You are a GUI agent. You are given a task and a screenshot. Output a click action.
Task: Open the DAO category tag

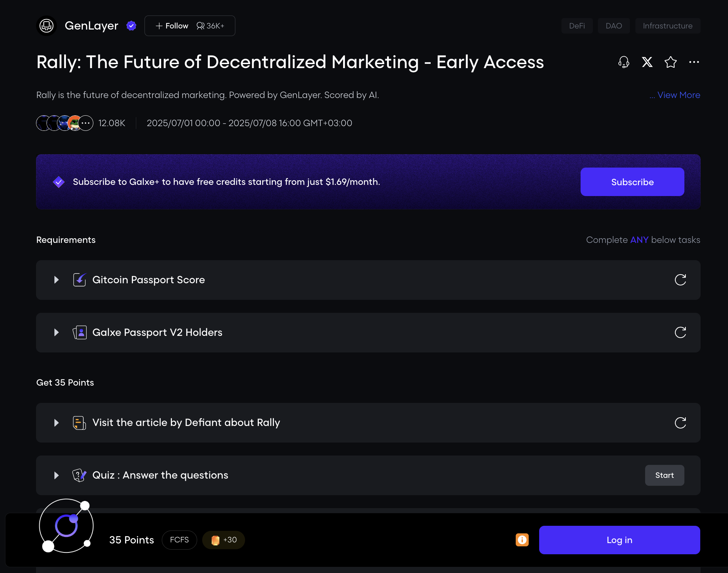click(614, 26)
